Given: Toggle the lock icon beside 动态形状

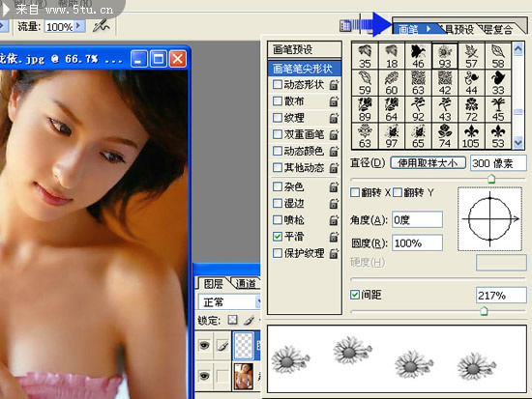Looking at the screenshot, I should [334, 85].
